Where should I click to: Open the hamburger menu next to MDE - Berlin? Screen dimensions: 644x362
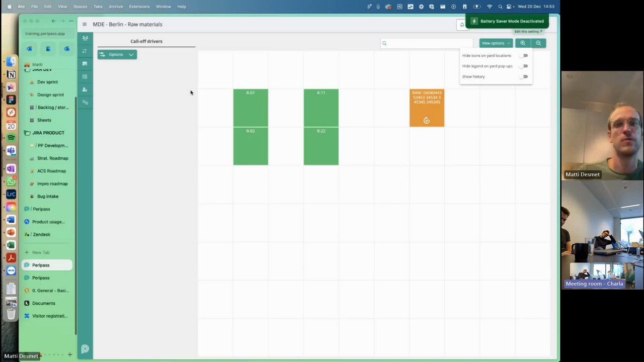point(85,24)
